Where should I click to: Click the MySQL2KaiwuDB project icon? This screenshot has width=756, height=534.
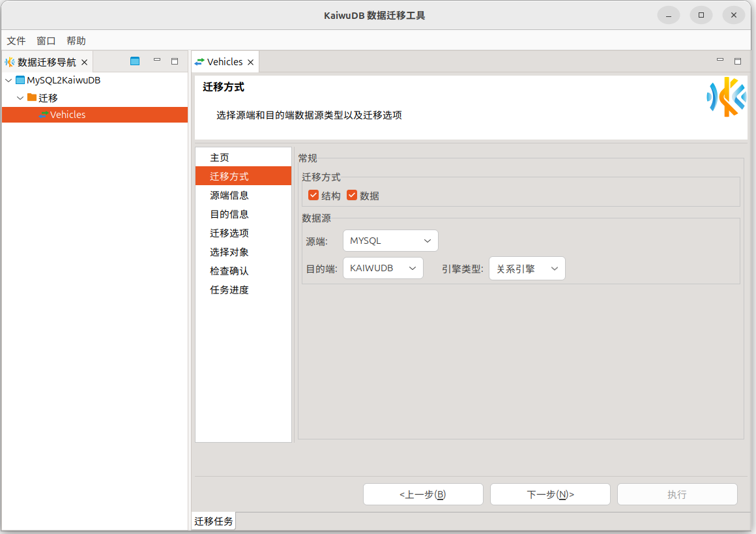coord(20,80)
